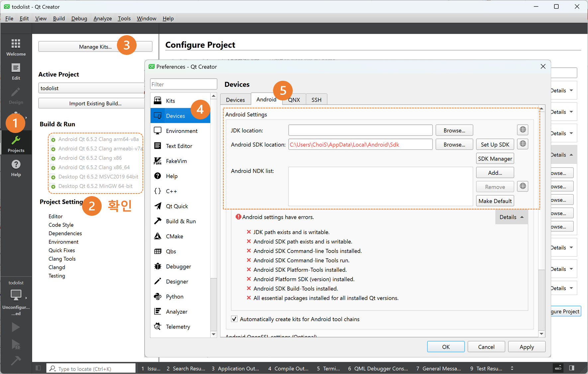Viewport: 588px width, 374px height.
Task: Open Python preferences category
Action: (x=180, y=297)
